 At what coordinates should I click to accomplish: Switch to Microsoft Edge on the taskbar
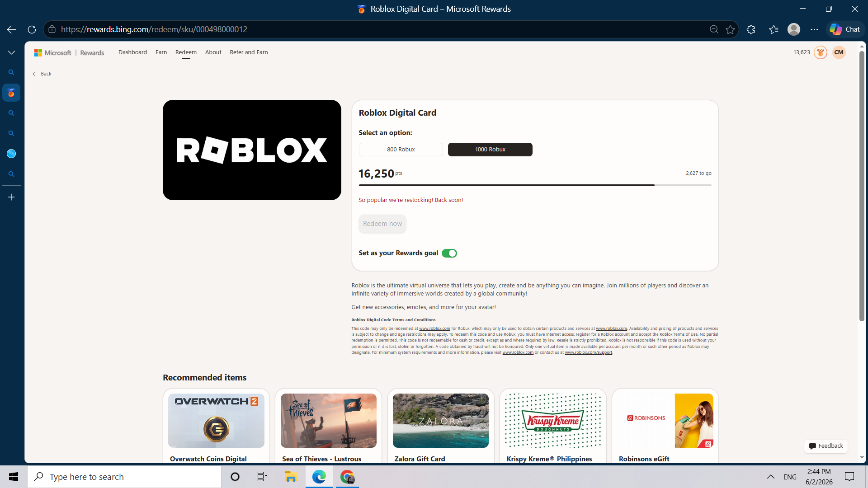pyautogui.click(x=319, y=477)
